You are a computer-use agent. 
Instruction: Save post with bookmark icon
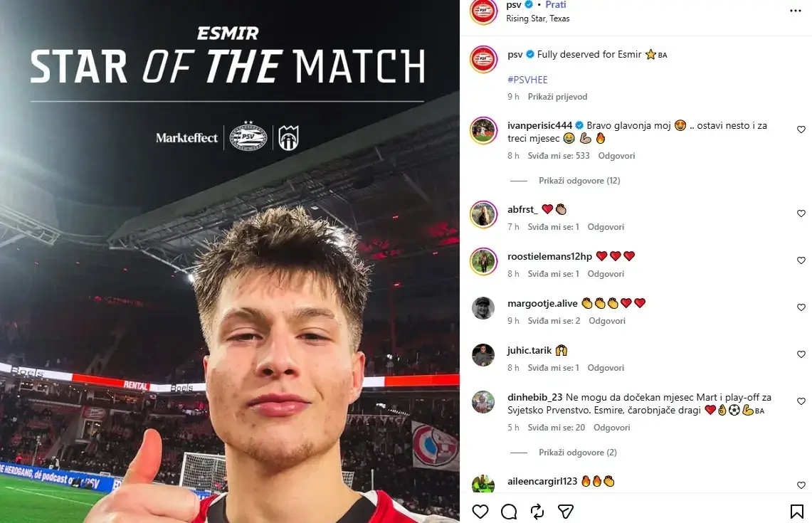[796, 512]
